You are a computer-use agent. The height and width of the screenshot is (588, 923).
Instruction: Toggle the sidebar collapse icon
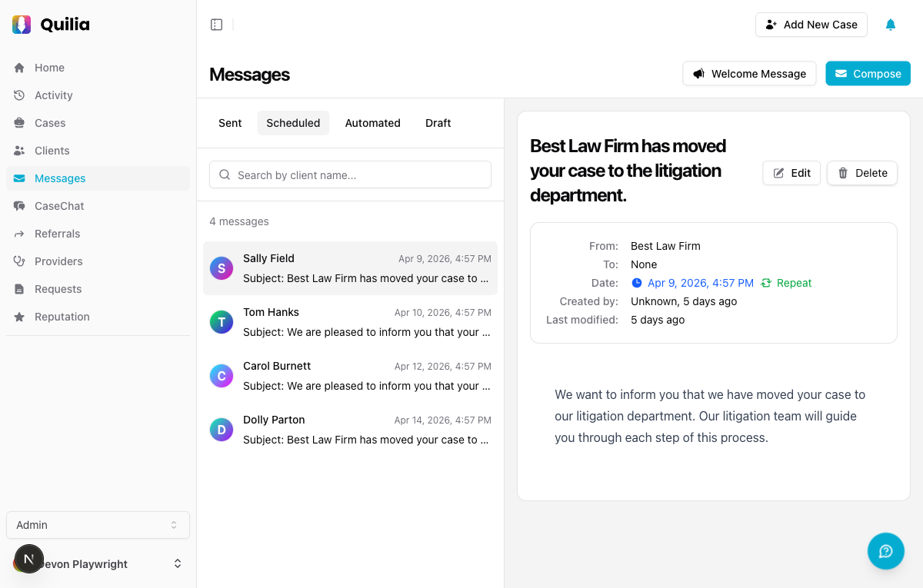click(x=217, y=25)
